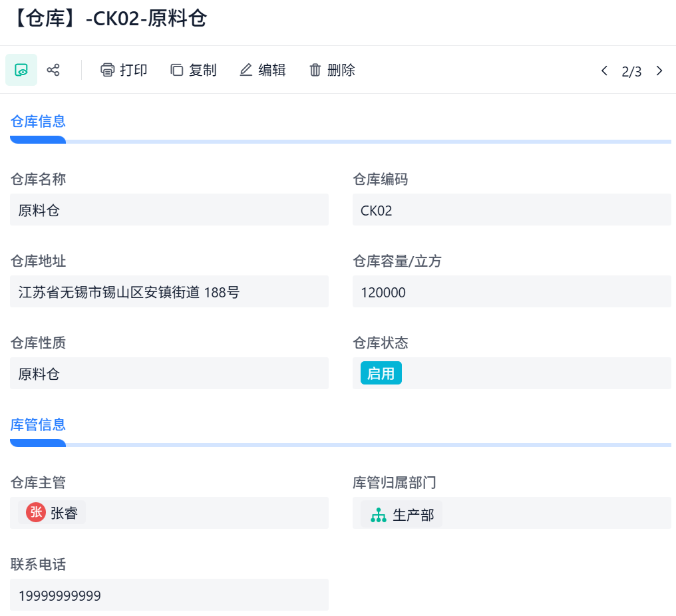Click the copy icon before 复制

point(176,70)
